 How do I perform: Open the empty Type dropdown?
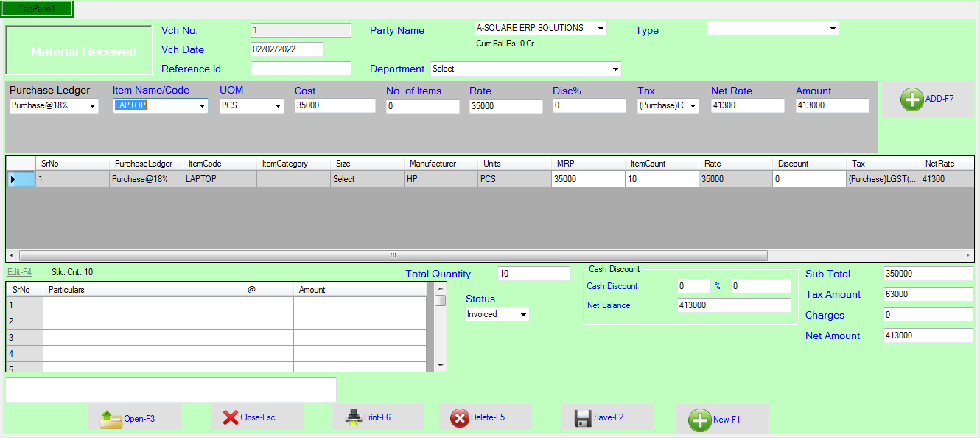pos(833,29)
